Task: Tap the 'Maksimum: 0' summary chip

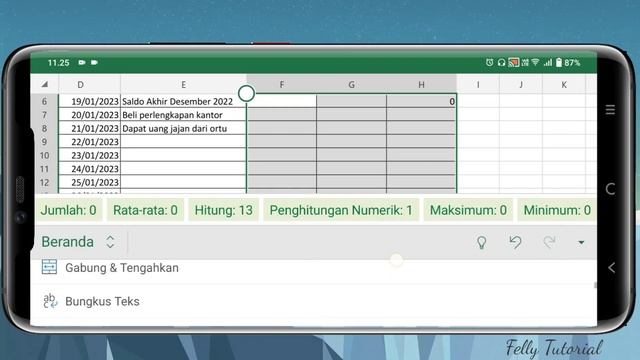Action: 468,210
